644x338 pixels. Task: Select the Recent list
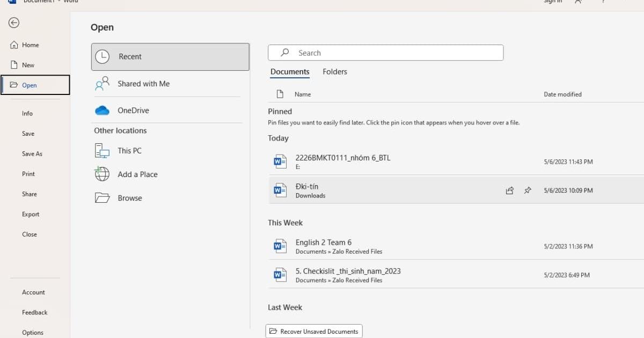coord(170,57)
